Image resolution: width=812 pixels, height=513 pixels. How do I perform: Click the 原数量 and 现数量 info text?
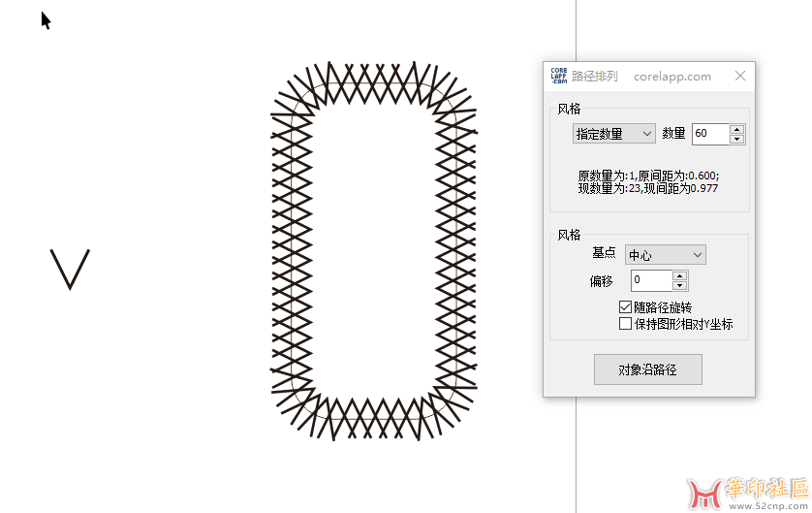tap(648, 181)
